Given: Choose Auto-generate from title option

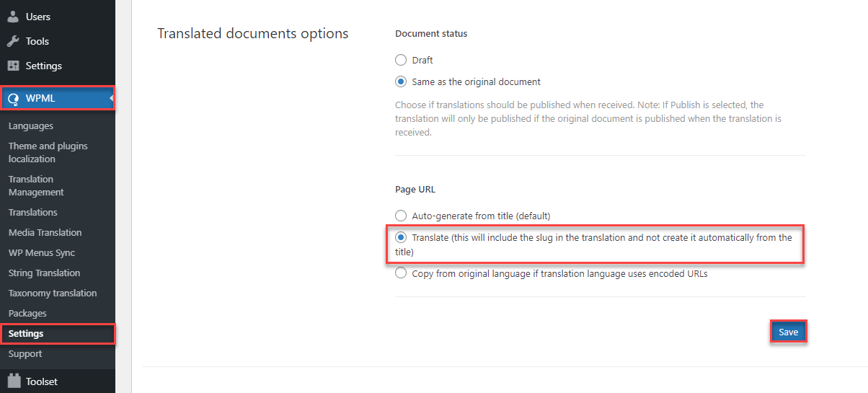Looking at the screenshot, I should (x=401, y=216).
